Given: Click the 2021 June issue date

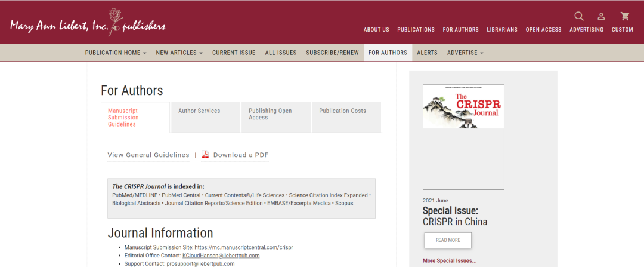Looking at the screenshot, I should click(x=435, y=201).
